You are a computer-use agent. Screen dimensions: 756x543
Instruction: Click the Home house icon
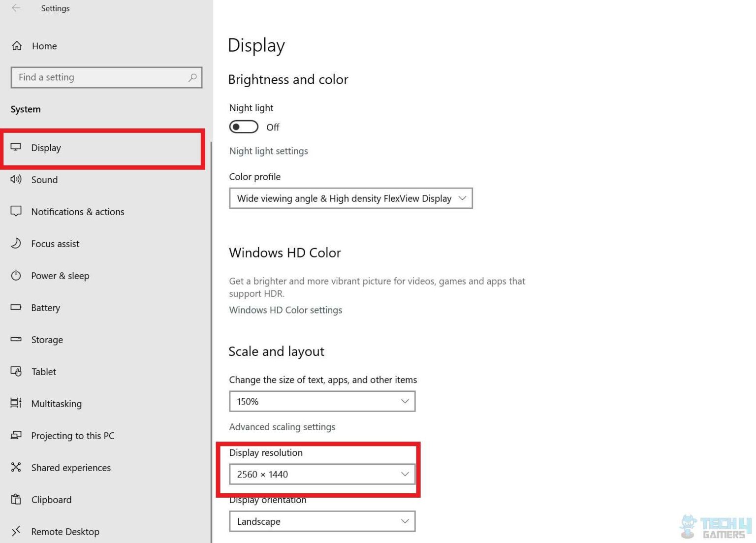pyautogui.click(x=17, y=46)
